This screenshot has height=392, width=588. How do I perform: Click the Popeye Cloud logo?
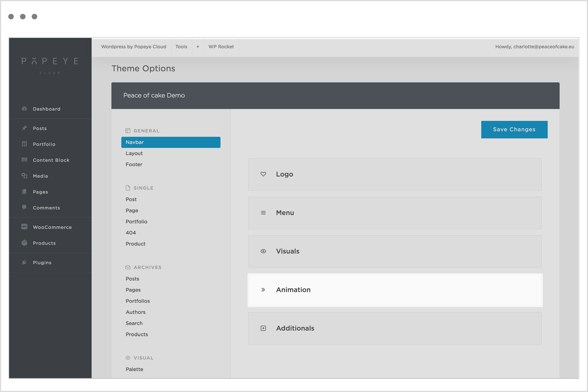tap(50, 66)
